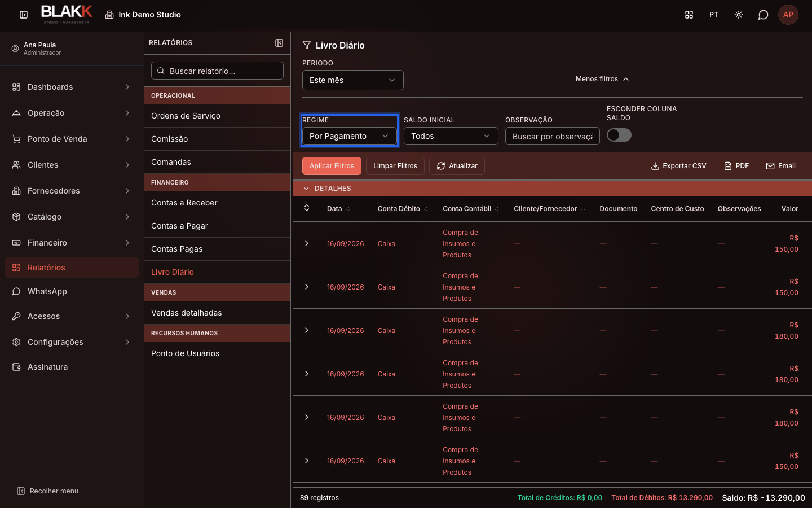Open Ponto de Usuários report
812x508 pixels.
(218, 353)
